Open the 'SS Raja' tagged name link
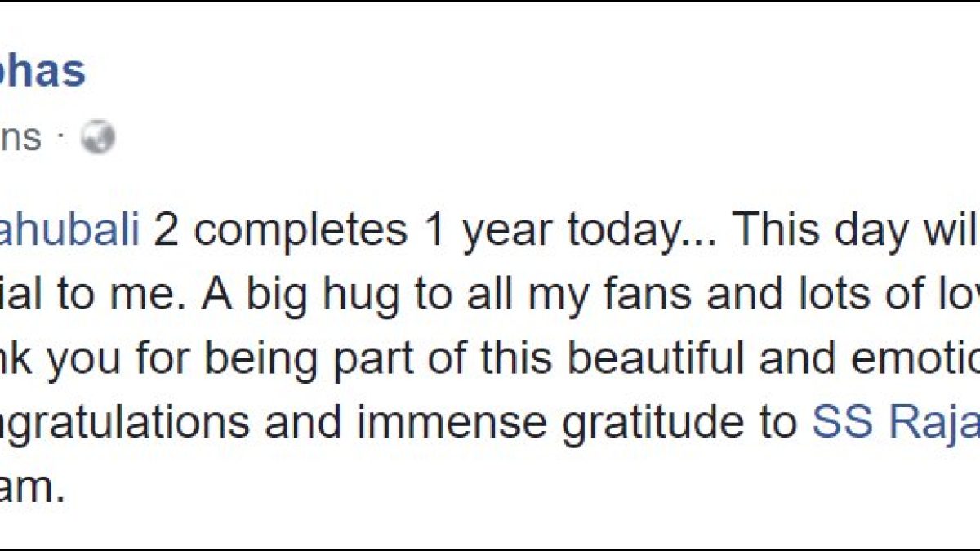Screen dimensions: 980x551 [x=895, y=424]
